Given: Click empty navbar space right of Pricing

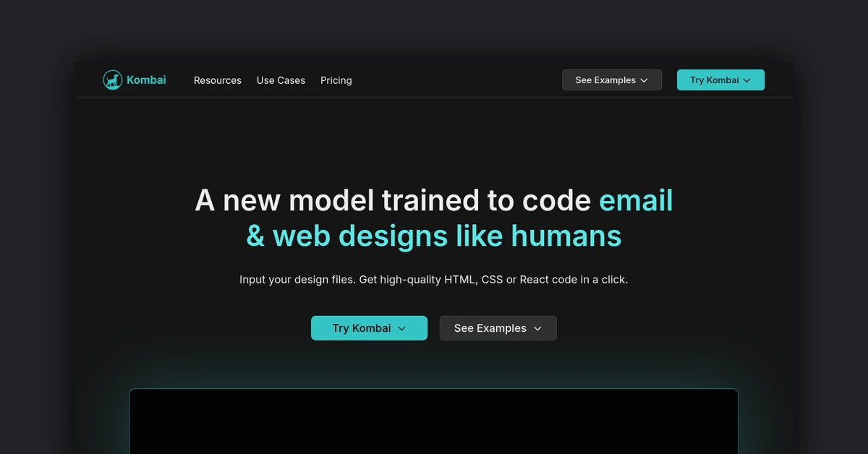Looking at the screenshot, I should point(456,80).
